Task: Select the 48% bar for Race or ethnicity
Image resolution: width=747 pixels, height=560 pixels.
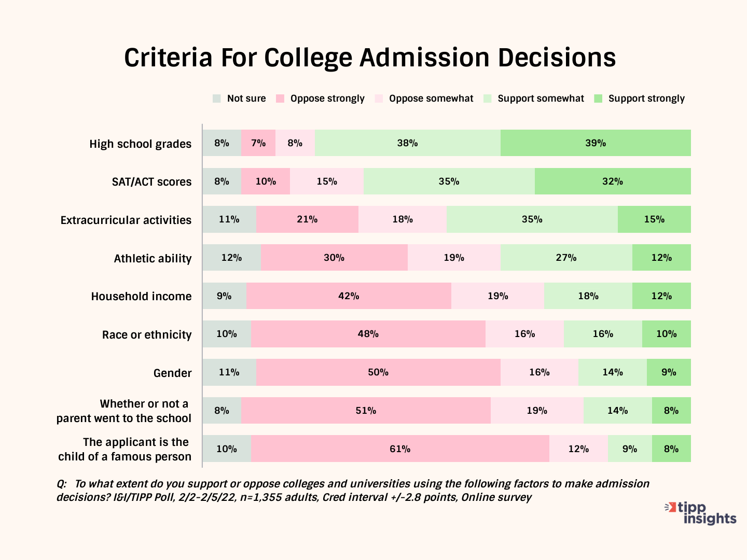Action: pos(368,334)
